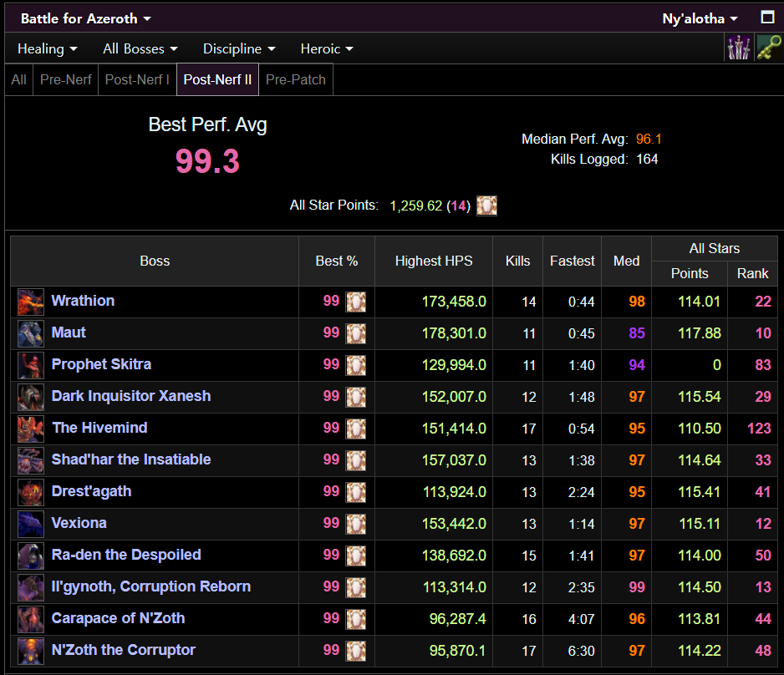Click The Hivemind boss portrait icon
Image resolution: width=784 pixels, height=675 pixels.
(30, 429)
